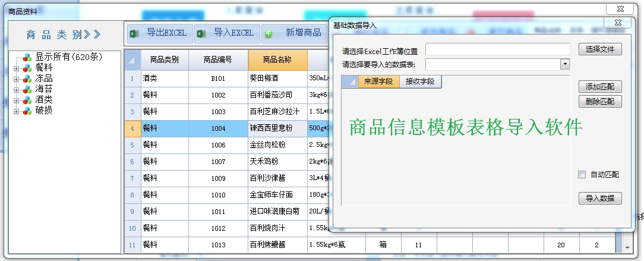Click row number 1 header

pos(132,78)
